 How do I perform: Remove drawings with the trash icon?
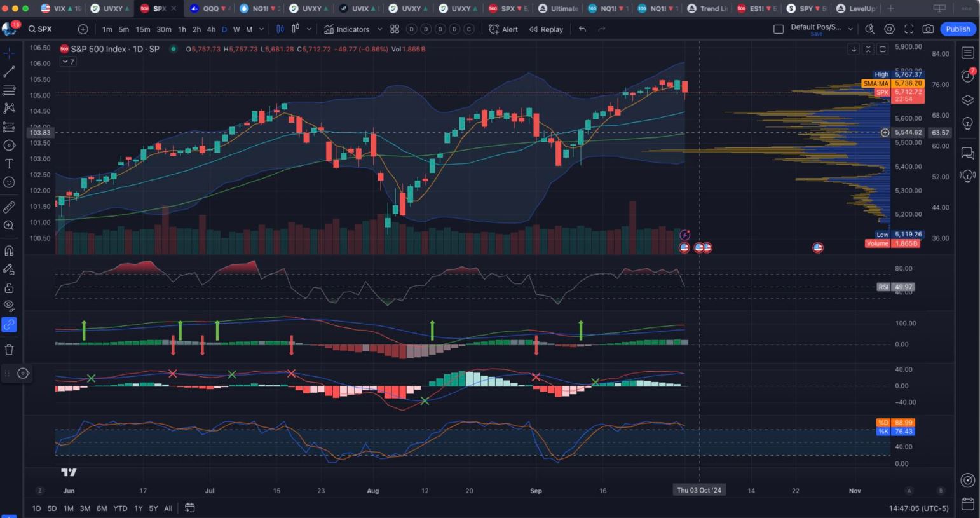(9, 350)
